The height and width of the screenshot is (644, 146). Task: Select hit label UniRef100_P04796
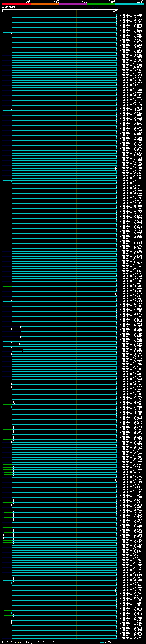[131, 67]
